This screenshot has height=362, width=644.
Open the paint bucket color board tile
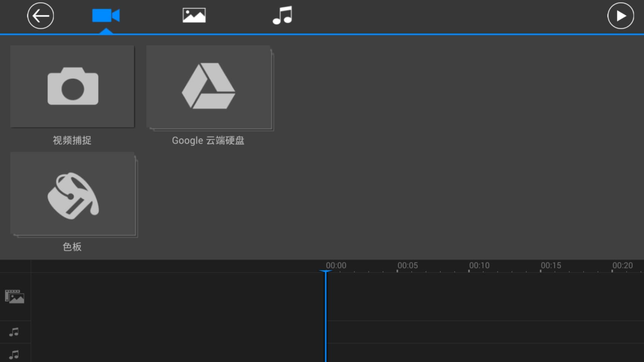click(73, 195)
